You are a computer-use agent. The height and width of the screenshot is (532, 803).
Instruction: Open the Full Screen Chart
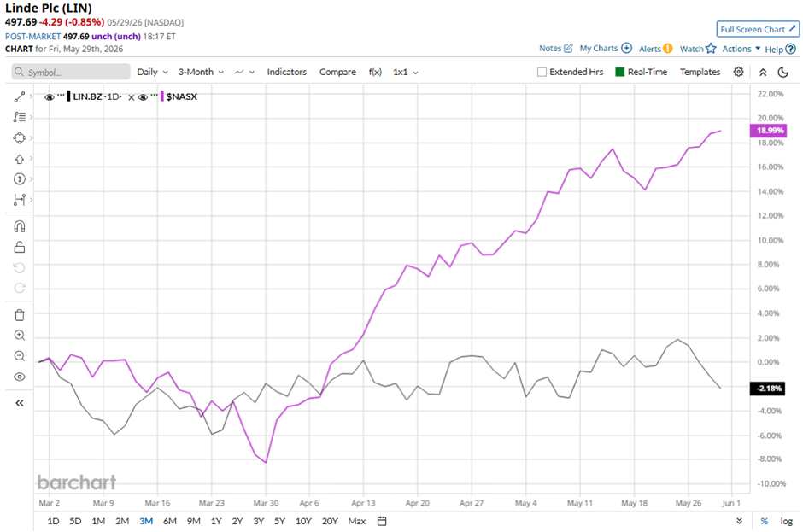point(758,29)
